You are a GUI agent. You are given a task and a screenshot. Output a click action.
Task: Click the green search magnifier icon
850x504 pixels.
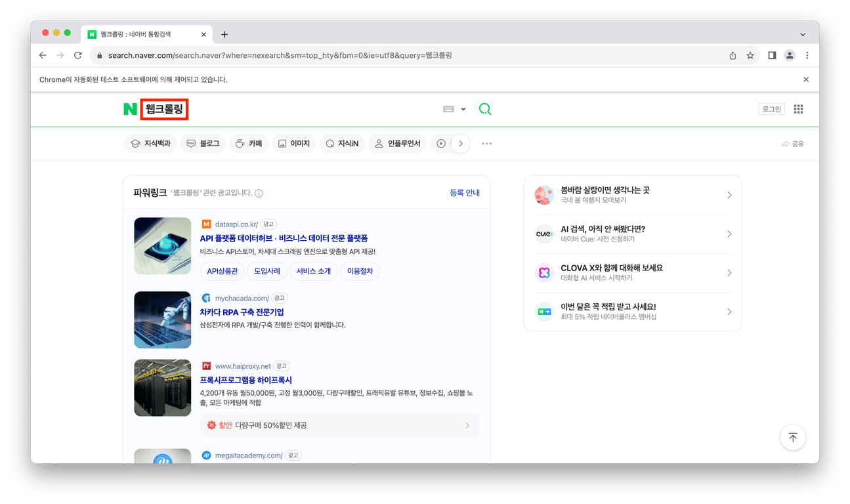coord(485,108)
